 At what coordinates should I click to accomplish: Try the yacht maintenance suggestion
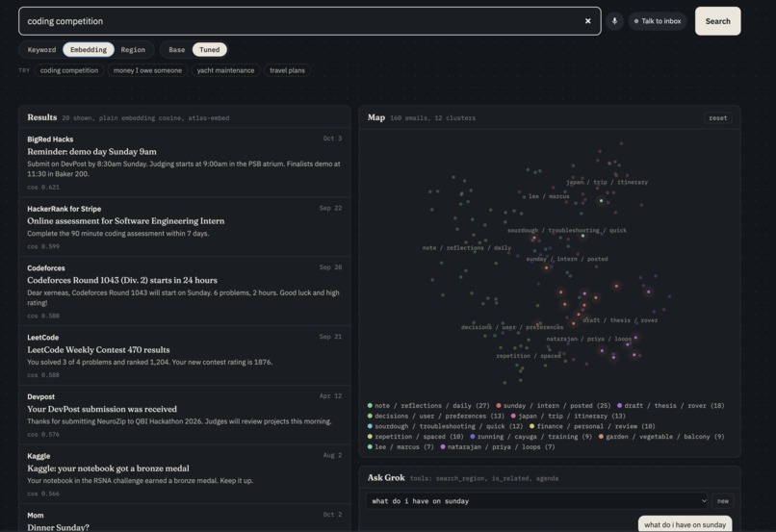(225, 70)
